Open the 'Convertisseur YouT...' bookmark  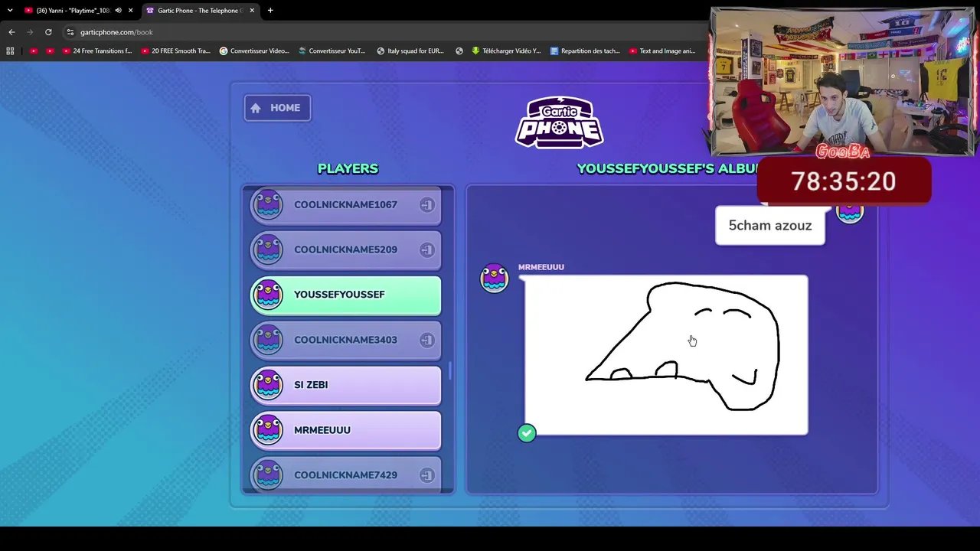tap(332, 51)
